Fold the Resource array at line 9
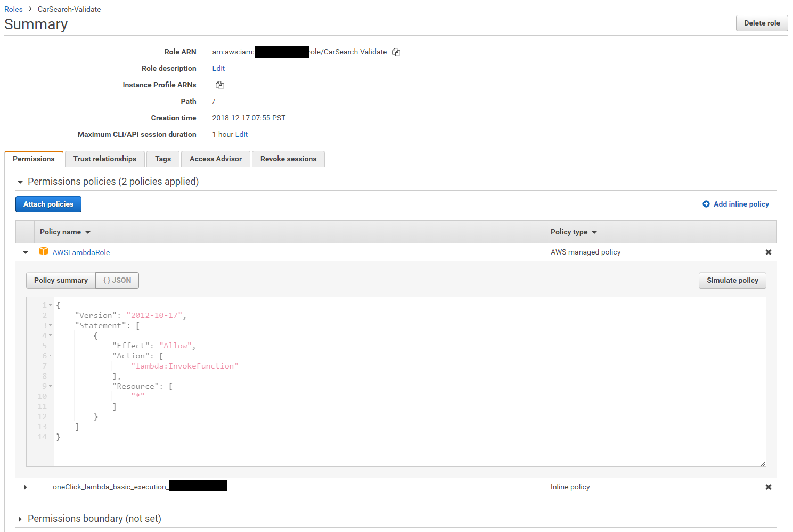This screenshot has width=793, height=532. 51,386
